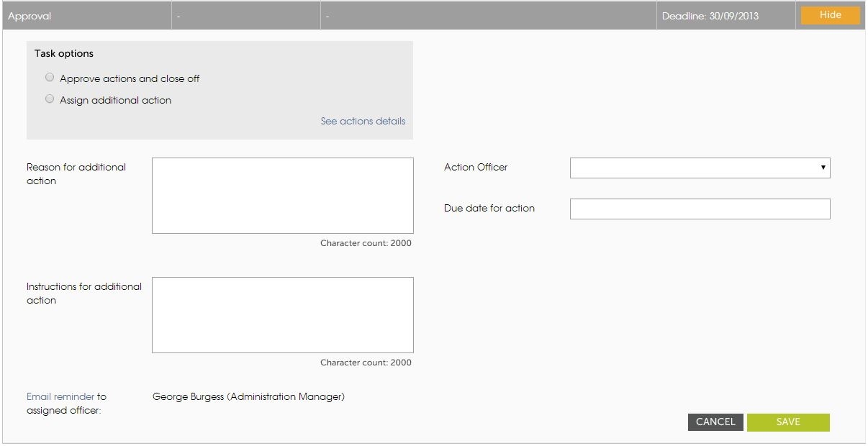868x446 pixels.
Task: Hide the Approval task panel
Action: point(830,14)
